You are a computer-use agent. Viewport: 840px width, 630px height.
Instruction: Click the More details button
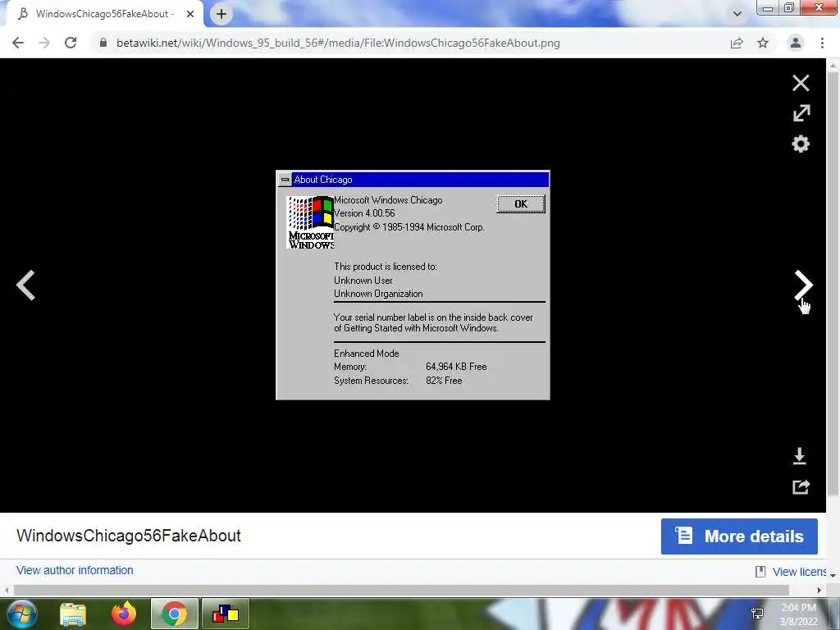click(739, 536)
